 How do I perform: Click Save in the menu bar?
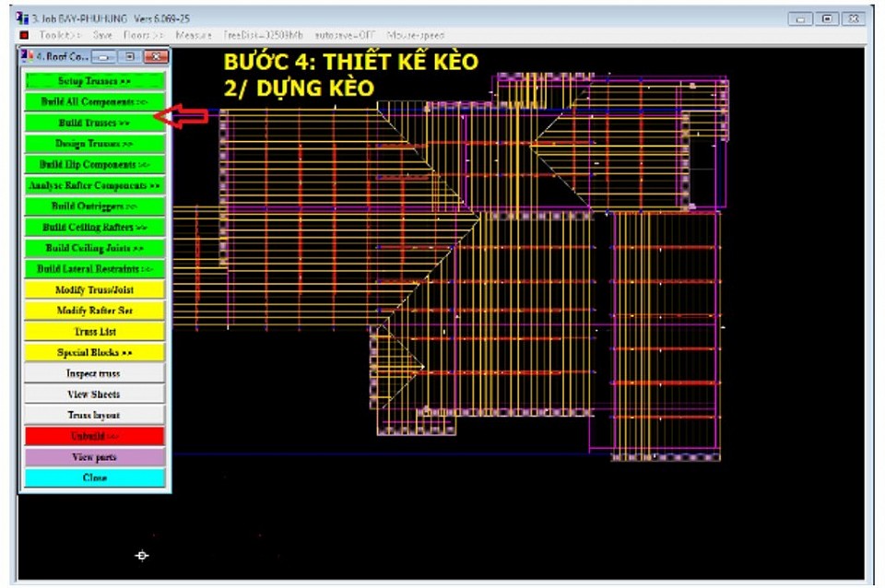click(x=102, y=35)
